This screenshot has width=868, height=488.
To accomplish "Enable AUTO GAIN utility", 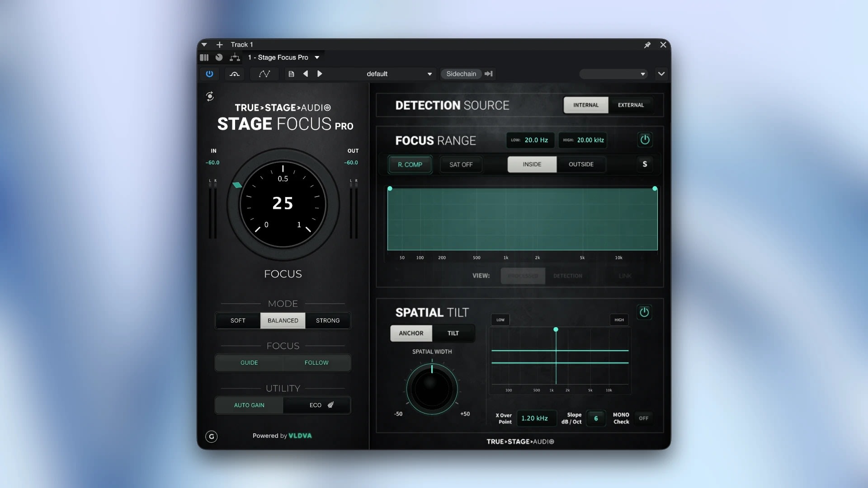I will (249, 405).
